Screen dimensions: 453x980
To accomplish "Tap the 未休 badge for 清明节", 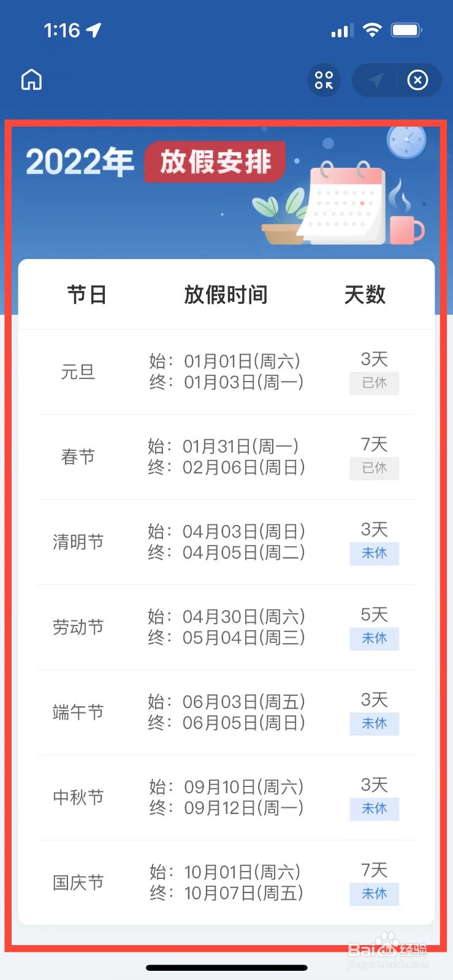I will coord(374,553).
